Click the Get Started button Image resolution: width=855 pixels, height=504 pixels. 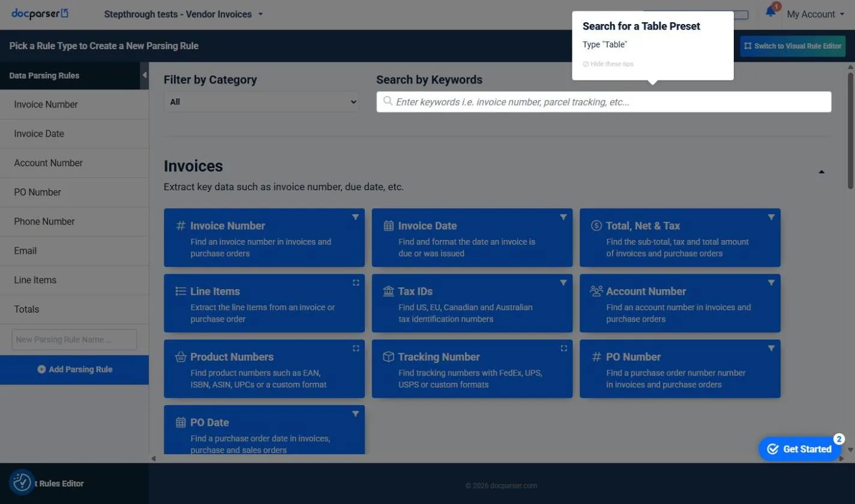click(x=799, y=449)
